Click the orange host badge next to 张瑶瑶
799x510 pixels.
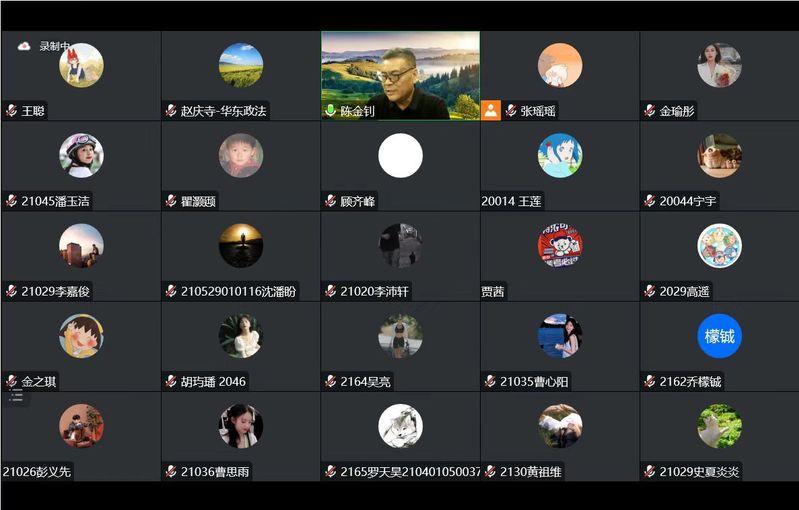[491, 111]
